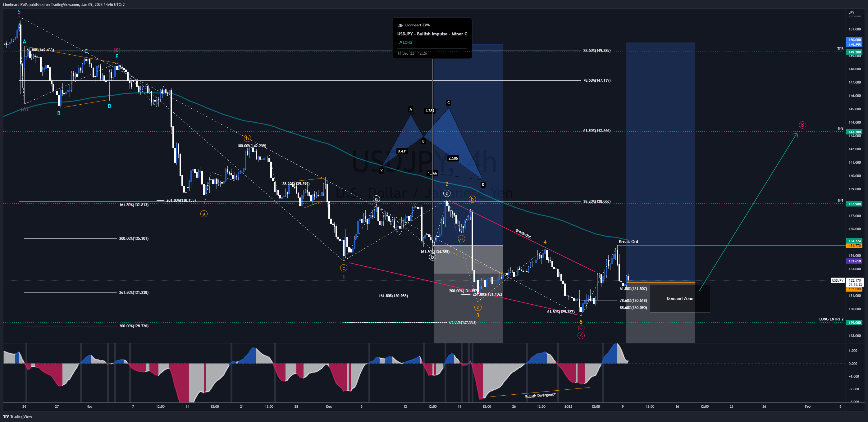Click the '61.80%(129.003)' fib label
Screen dimensions: 868x422
click(462, 322)
